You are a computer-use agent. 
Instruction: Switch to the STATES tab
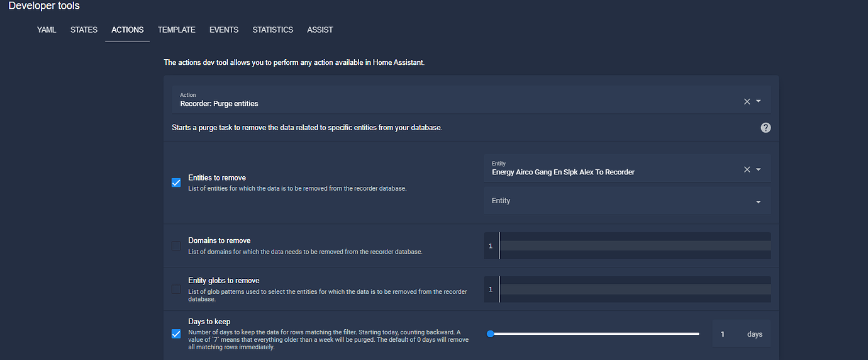click(84, 30)
